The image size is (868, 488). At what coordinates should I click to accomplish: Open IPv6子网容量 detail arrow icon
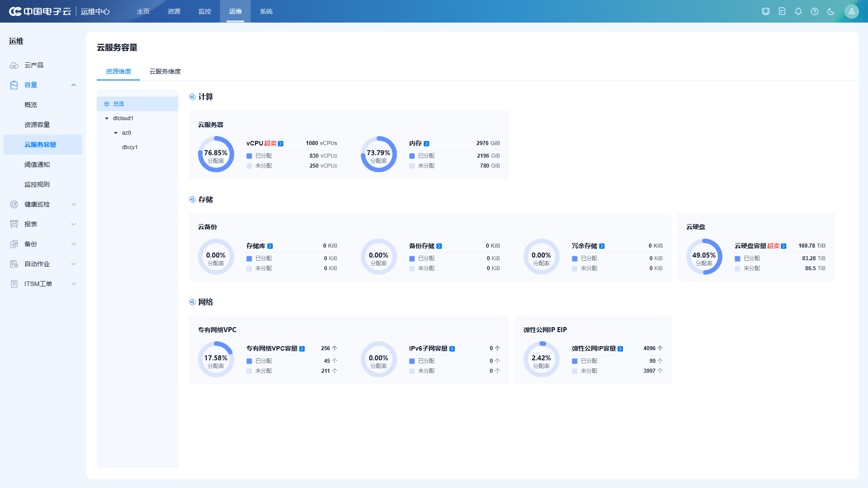[x=452, y=349]
